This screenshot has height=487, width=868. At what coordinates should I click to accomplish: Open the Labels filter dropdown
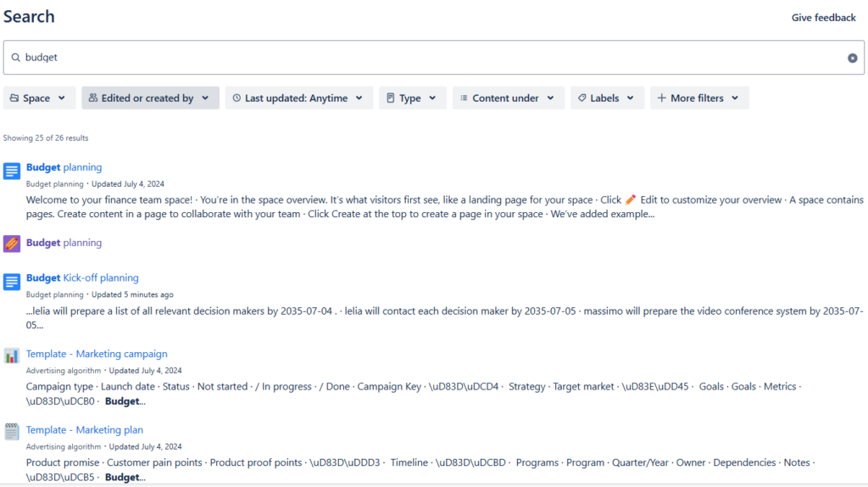click(x=607, y=98)
